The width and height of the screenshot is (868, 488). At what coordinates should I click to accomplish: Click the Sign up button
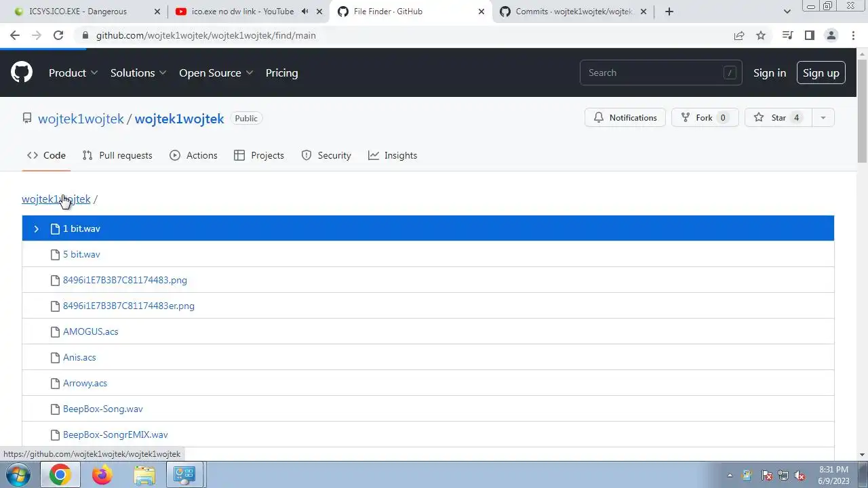(x=821, y=73)
